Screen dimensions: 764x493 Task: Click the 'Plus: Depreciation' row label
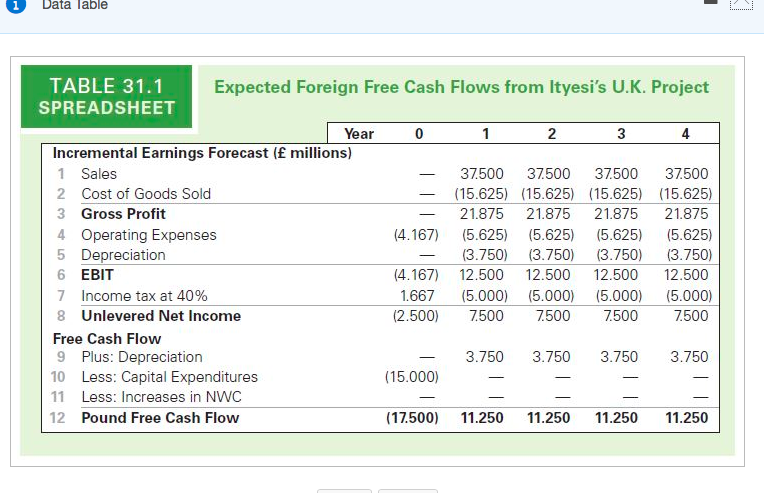142,357
